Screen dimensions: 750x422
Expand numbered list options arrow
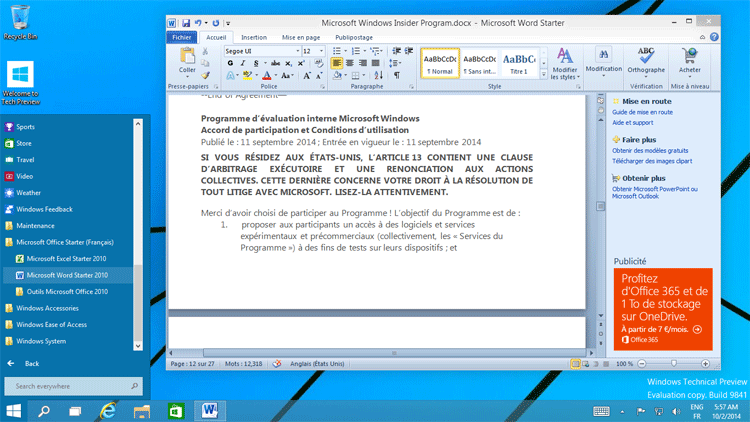click(x=364, y=51)
